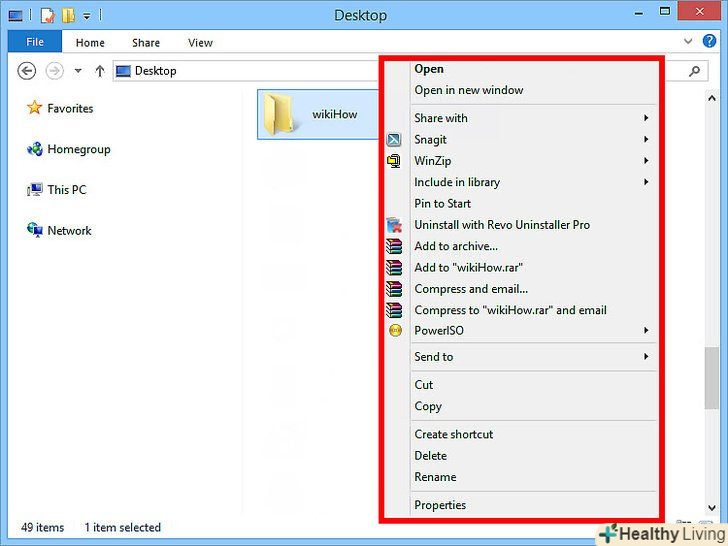Image resolution: width=728 pixels, height=546 pixels.
Task: Go back with the Back arrow
Action: [26, 71]
